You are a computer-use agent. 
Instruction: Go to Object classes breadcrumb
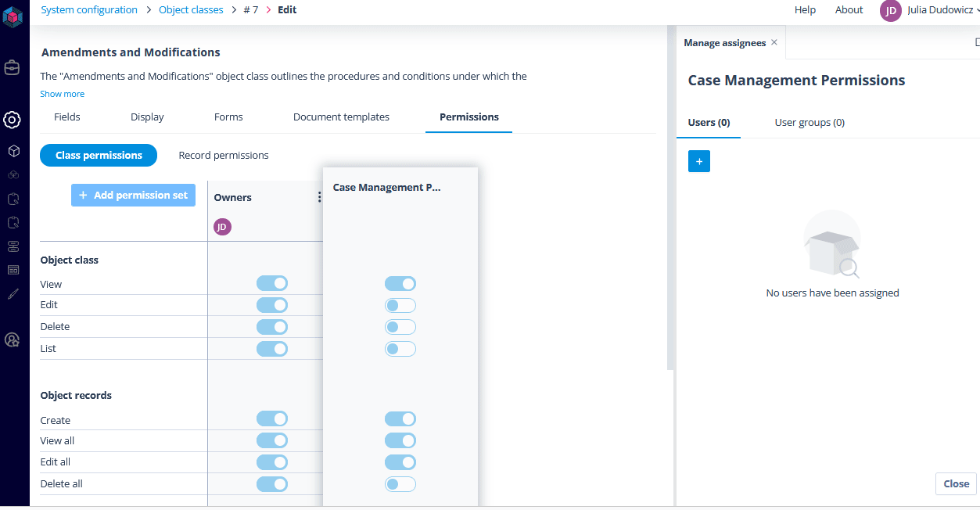[191, 10]
